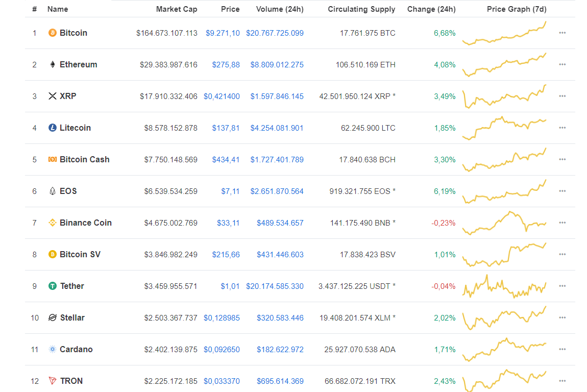
Task: Open the more options menu for Bitcoin SV
Action: pyautogui.click(x=562, y=254)
